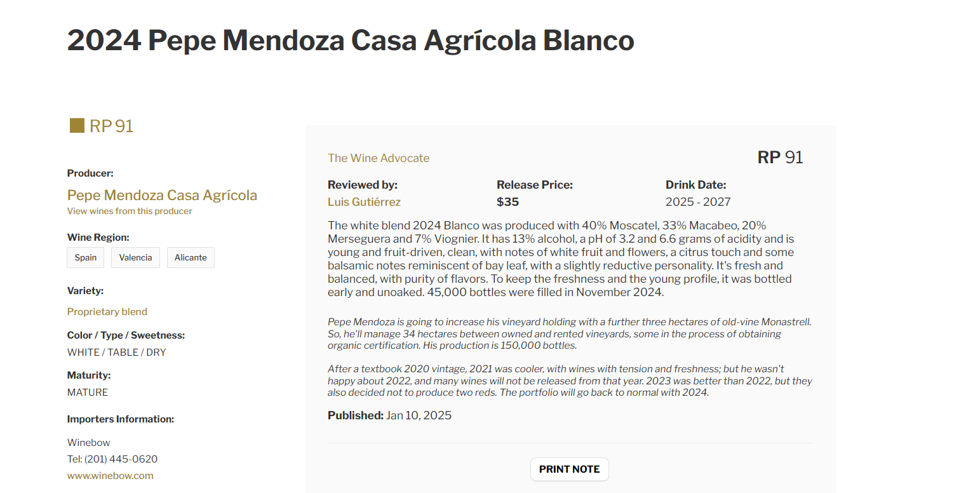This screenshot has height=493, width=980.
Task: Select the RP 91 score in the review card
Action: [780, 157]
